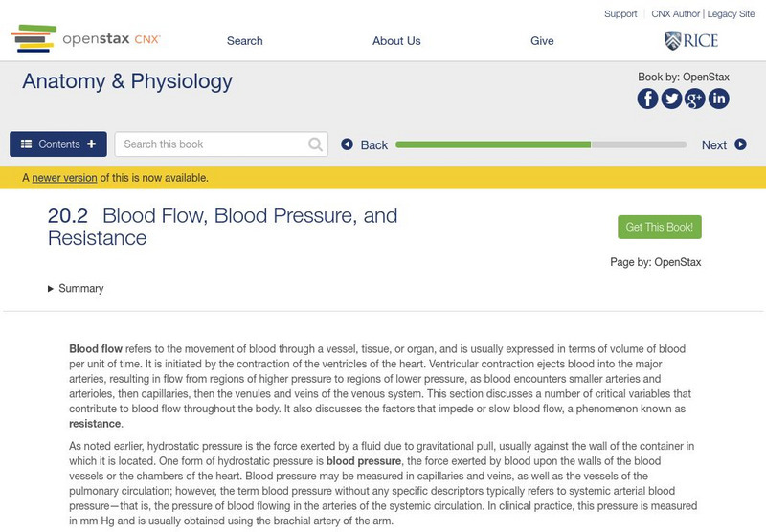Open the Give menu item

click(x=542, y=41)
